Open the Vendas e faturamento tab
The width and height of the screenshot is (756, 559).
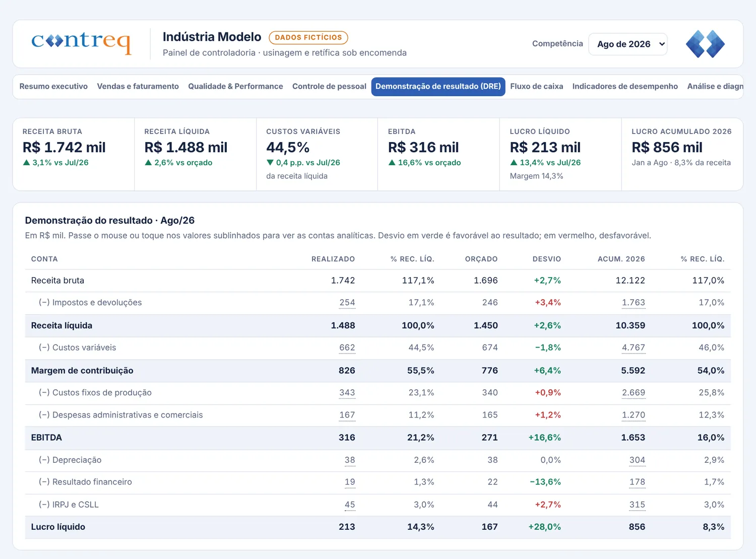pos(138,86)
